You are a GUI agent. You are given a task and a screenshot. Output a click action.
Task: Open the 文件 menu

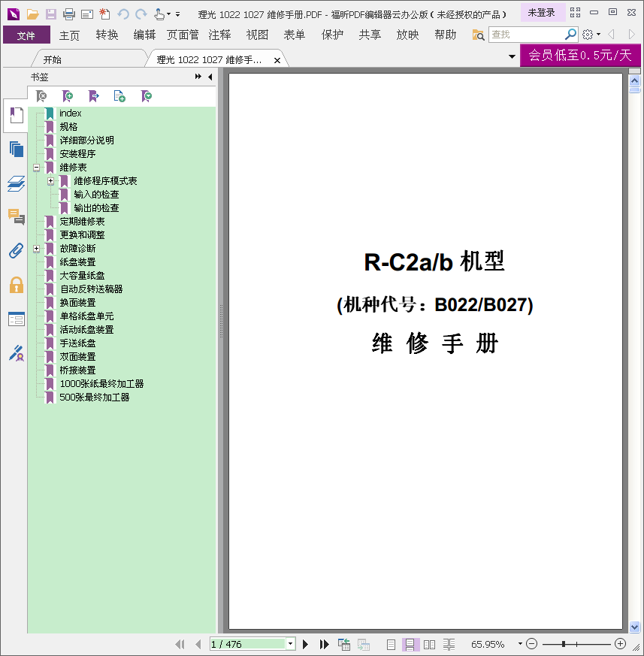(26, 35)
